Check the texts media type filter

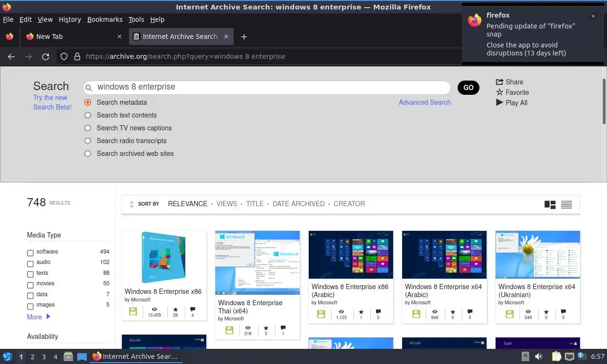(30, 274)
